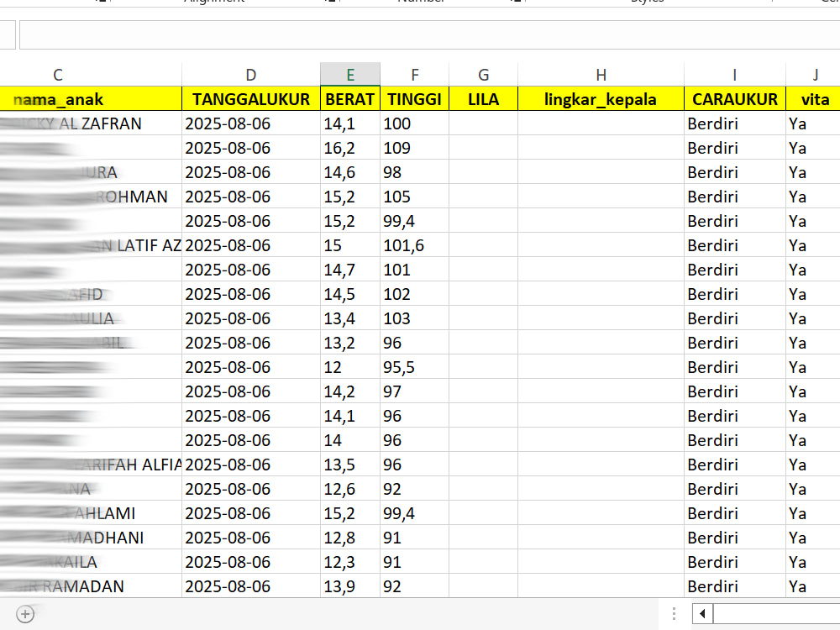Select BERAT cell with value 12,3
This screenshot has width=840, height=630.
(350, 562)
